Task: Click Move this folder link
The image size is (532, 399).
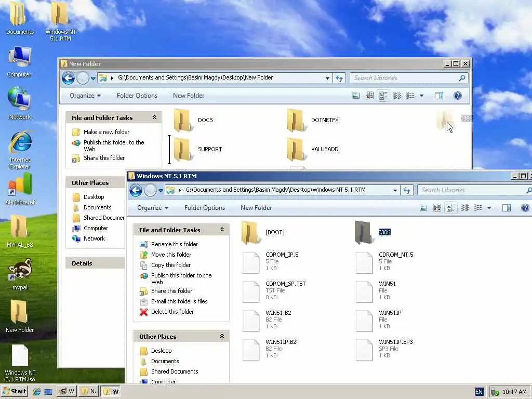Action: pos(171,255)
